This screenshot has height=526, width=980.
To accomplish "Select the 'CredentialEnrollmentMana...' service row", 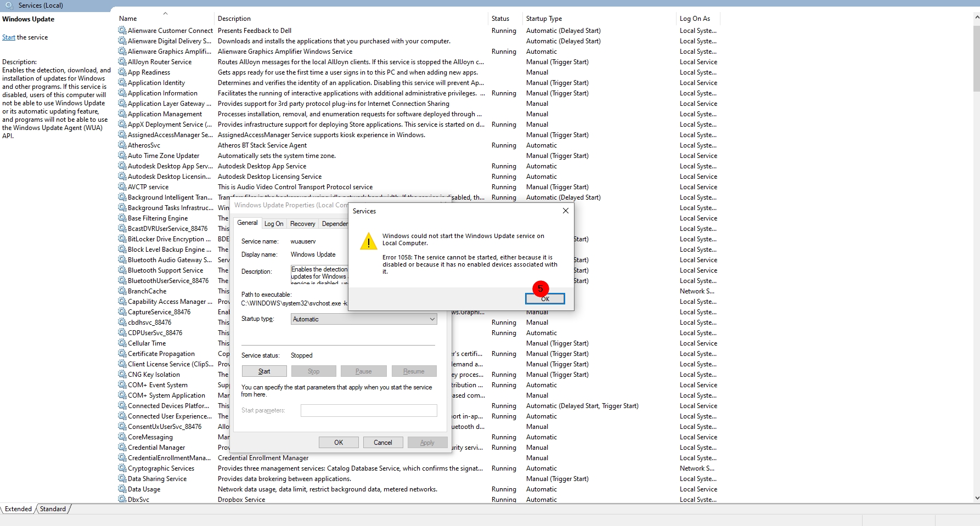I will [418, 458].
